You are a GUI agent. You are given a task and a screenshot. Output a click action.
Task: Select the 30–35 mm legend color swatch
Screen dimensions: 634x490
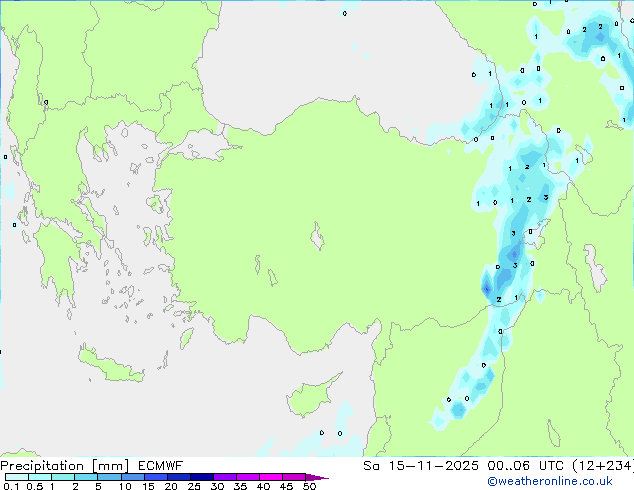225,477
